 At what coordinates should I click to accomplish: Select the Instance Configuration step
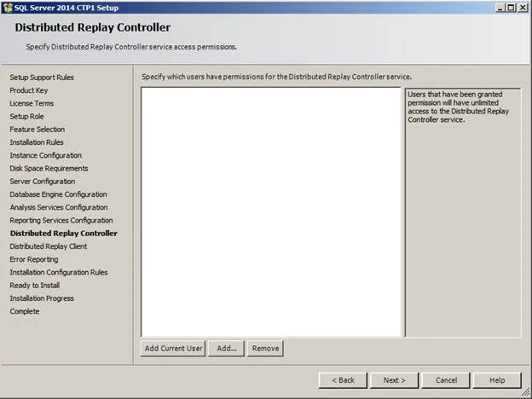point(45,155)
